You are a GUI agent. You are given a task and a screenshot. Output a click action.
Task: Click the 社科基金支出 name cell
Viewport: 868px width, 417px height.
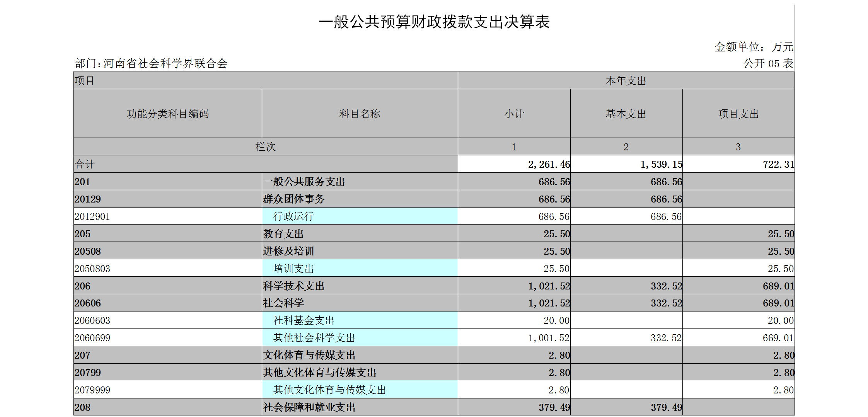(360, 320)
